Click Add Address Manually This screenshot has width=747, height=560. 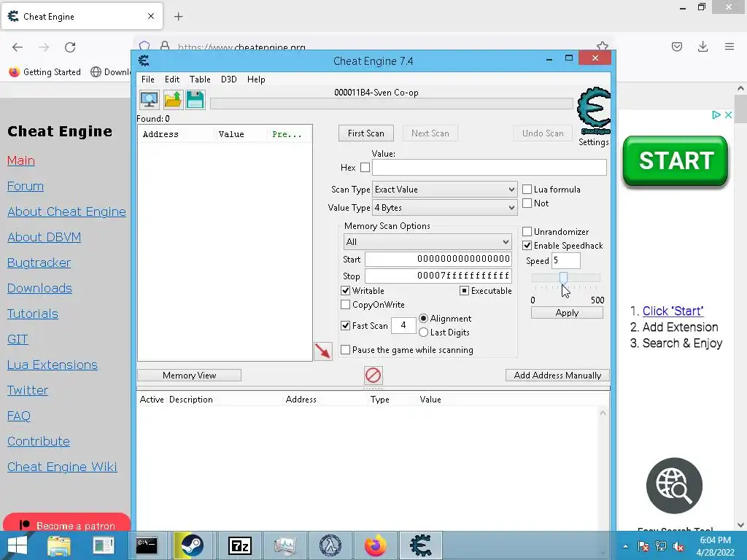click(557, 376)
